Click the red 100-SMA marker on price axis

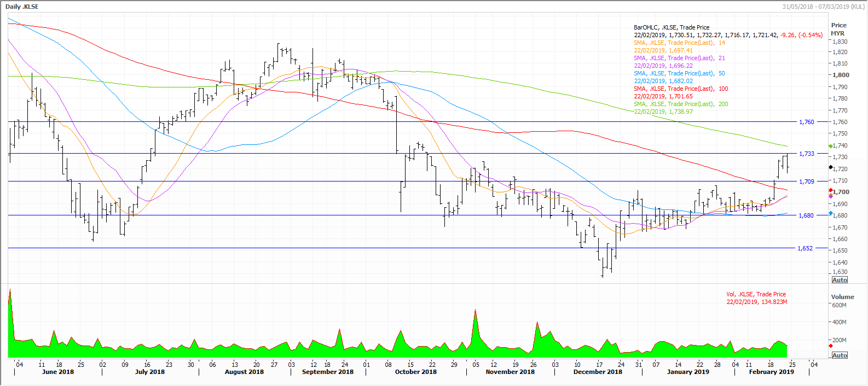click(831, 190)
